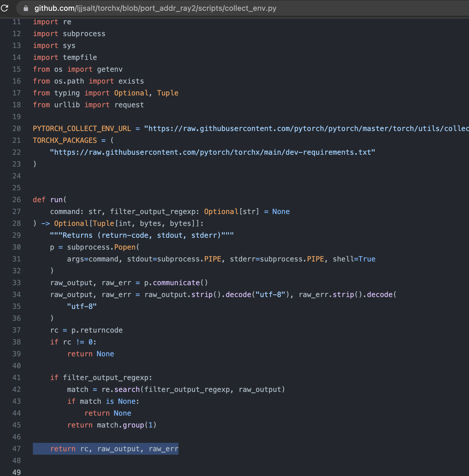Click 'import sys' code line

(54, 46)
